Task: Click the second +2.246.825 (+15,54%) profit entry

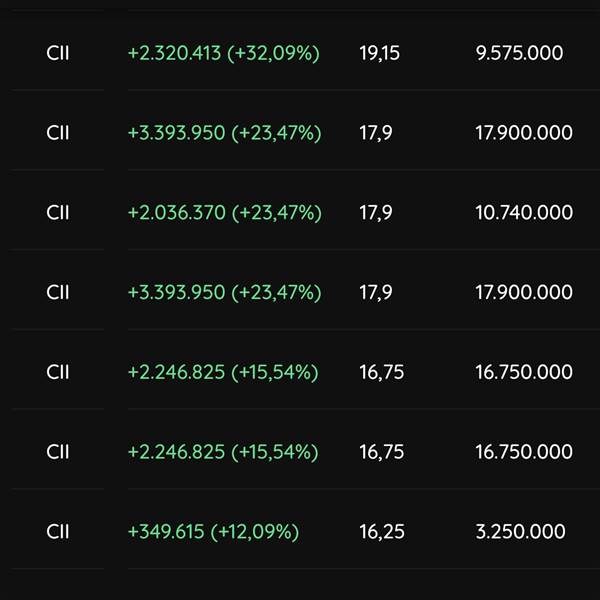Action: tap(223, 452)
